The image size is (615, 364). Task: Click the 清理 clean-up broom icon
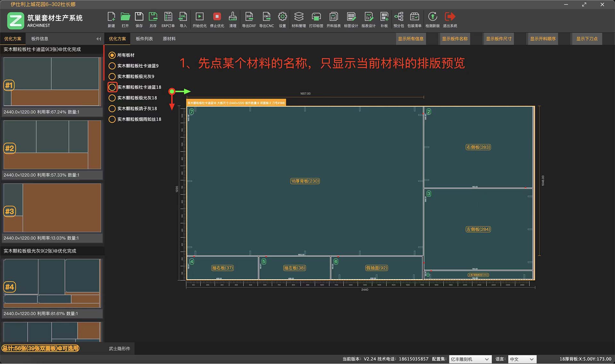click(x=233, y=17)
